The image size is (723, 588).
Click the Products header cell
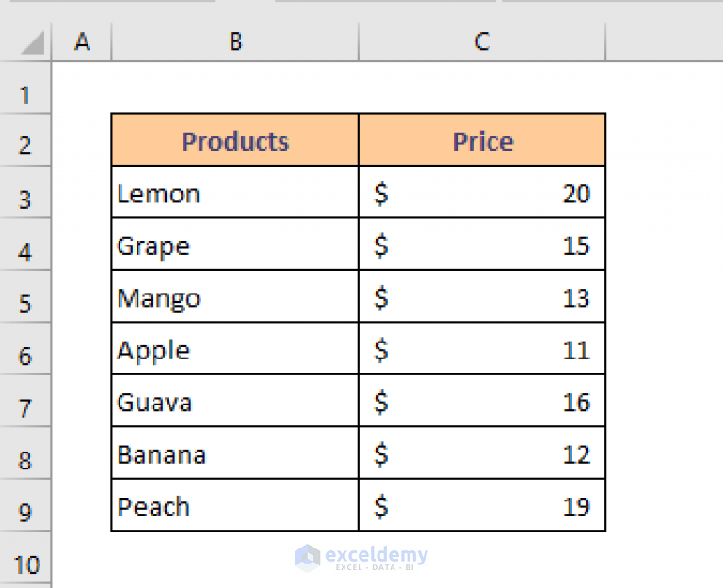235,140
